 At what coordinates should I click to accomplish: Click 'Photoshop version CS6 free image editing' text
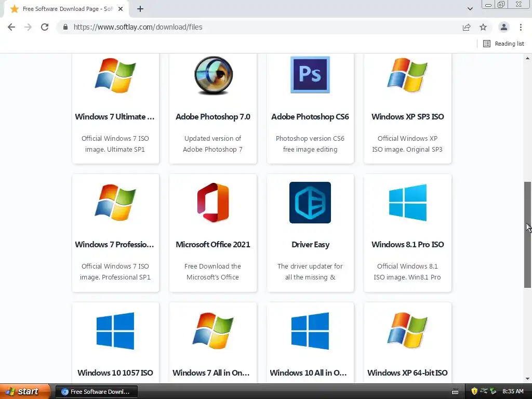coord(310,144)
